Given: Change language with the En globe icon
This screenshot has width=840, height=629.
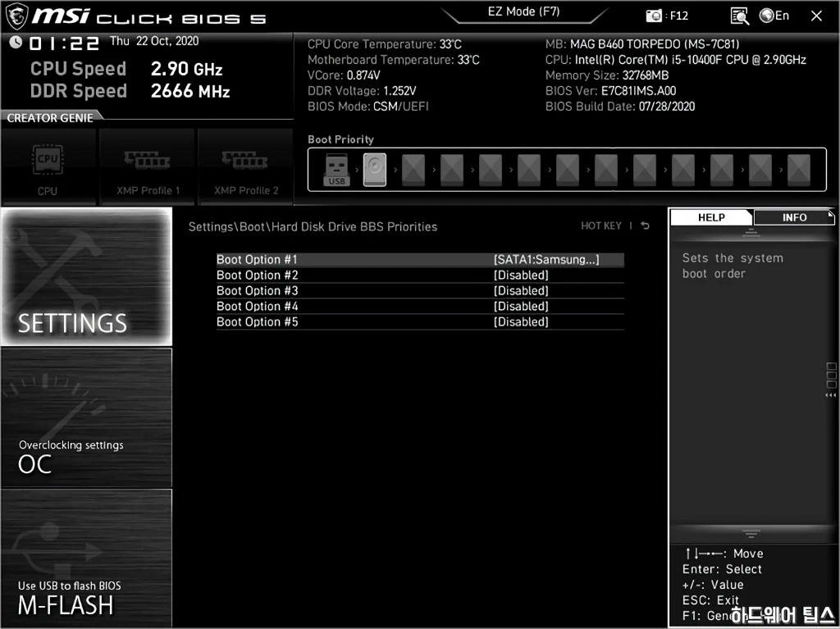Looking at the screenshot, I should click(x=774, y=16).
